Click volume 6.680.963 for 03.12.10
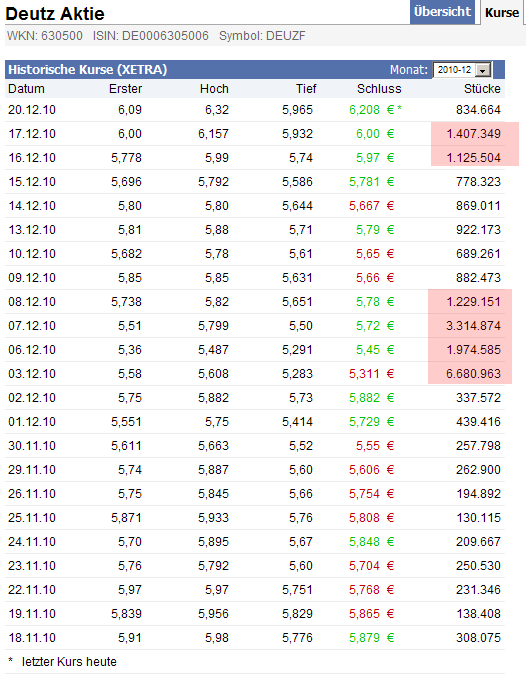Screen dimensions: 526x688 473,374
